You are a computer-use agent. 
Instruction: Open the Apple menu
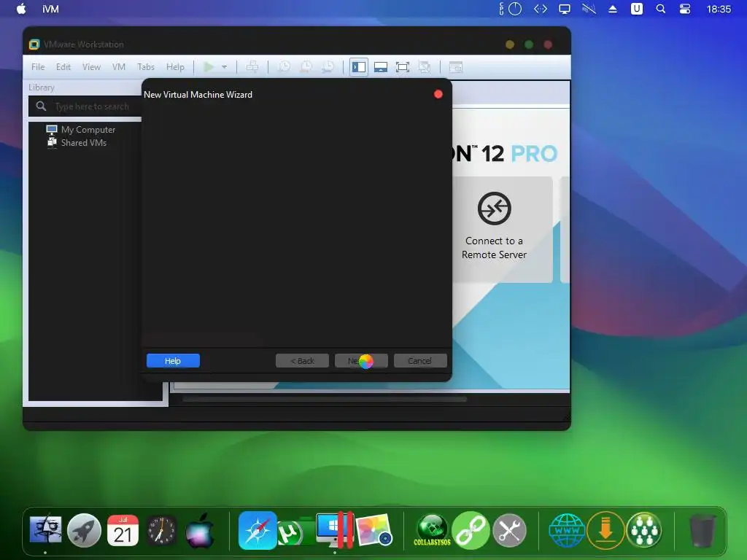(x=21, y=9)
